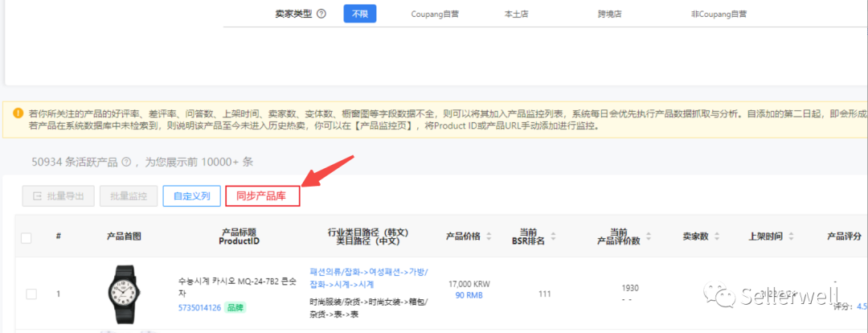Image resolution: width=868 pixels, height=333 pixels.
Task: Click the orange warning icon in the notice banner
Action: coord(18,113)
